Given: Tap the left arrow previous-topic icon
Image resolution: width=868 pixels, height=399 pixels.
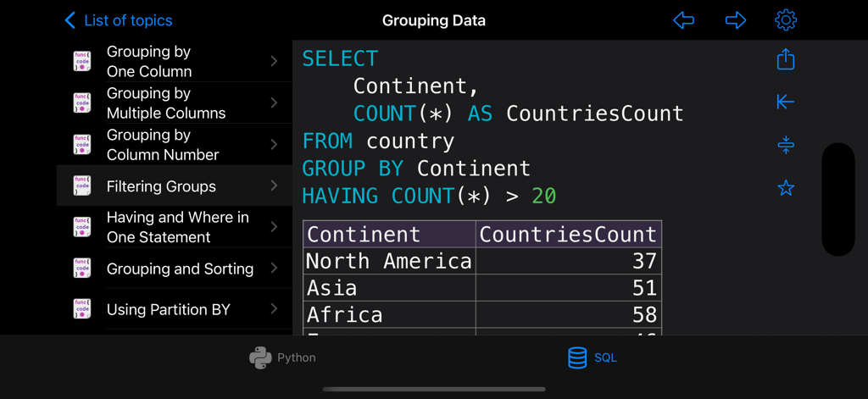Looking at the screenshot, I should [684, 21].
